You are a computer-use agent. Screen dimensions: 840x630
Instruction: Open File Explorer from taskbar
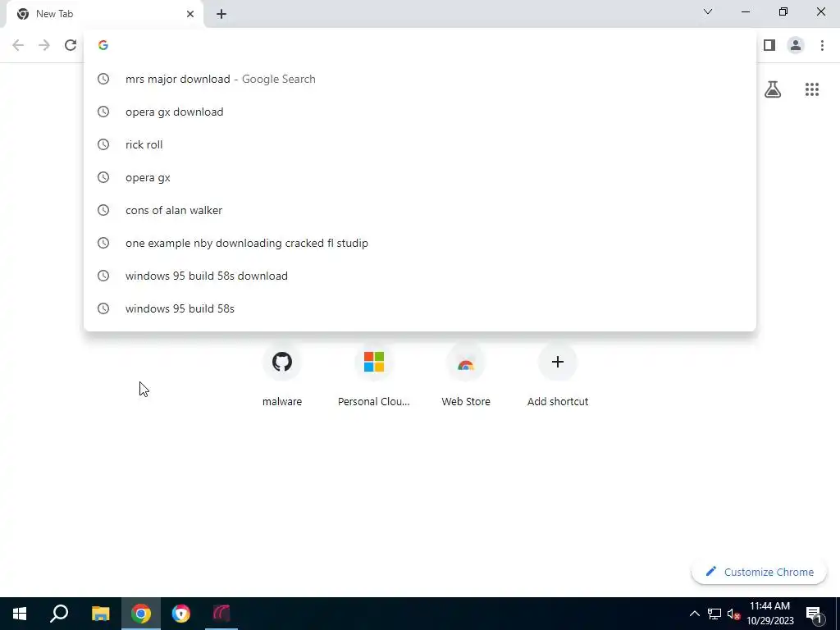click(100, 614)
